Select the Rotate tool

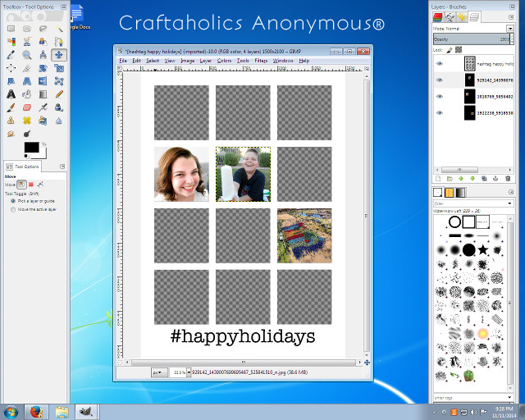[43, 68]
